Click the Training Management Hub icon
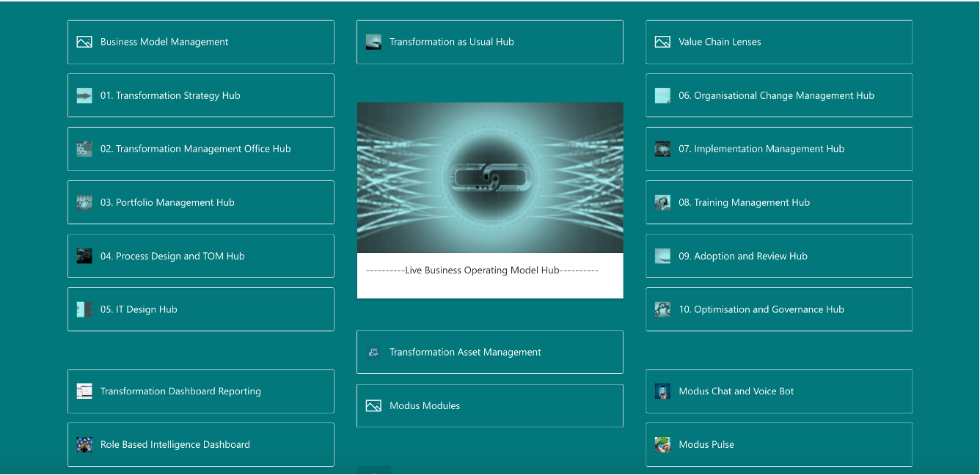The image size is (980, 475). [662, 202]
